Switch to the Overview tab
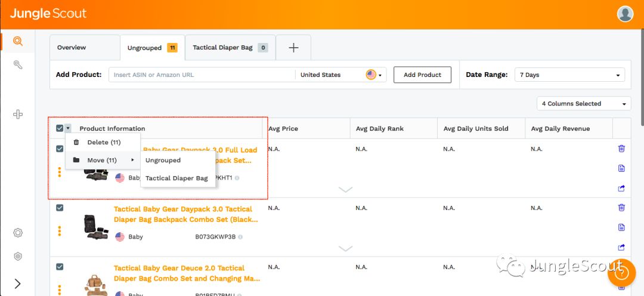Screen dimensions: 644x296 (85, 47)
